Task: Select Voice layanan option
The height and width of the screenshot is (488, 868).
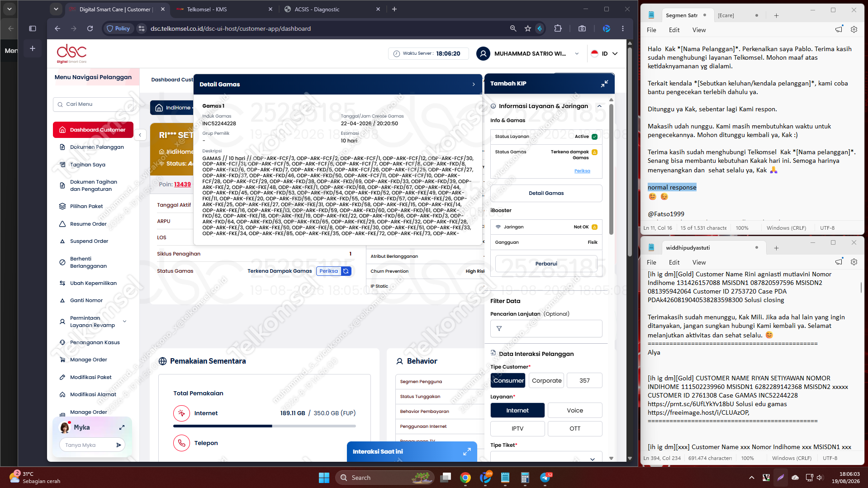Action: click(x=575, y=410)
